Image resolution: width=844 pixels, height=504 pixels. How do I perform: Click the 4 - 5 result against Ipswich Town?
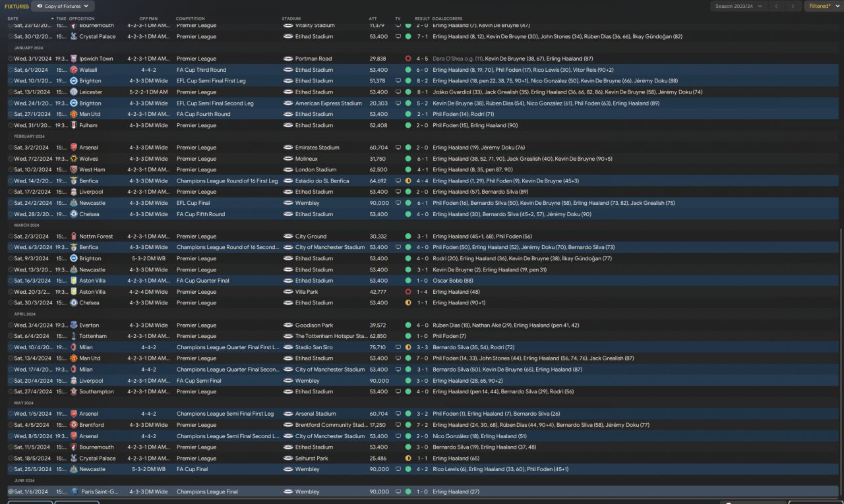422,59
